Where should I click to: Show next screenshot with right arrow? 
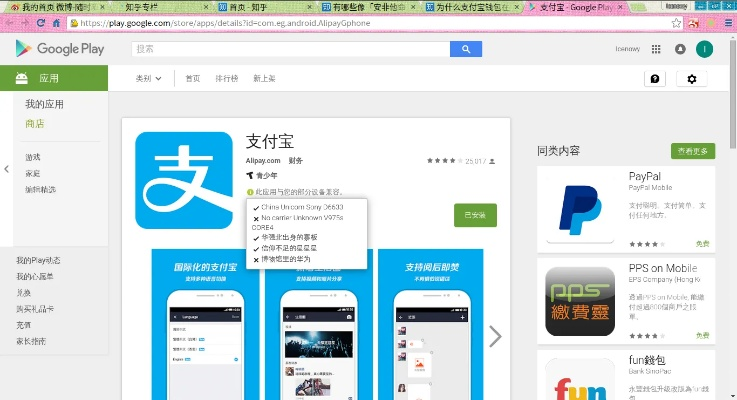pyautogui.click(x=494, y=336)
